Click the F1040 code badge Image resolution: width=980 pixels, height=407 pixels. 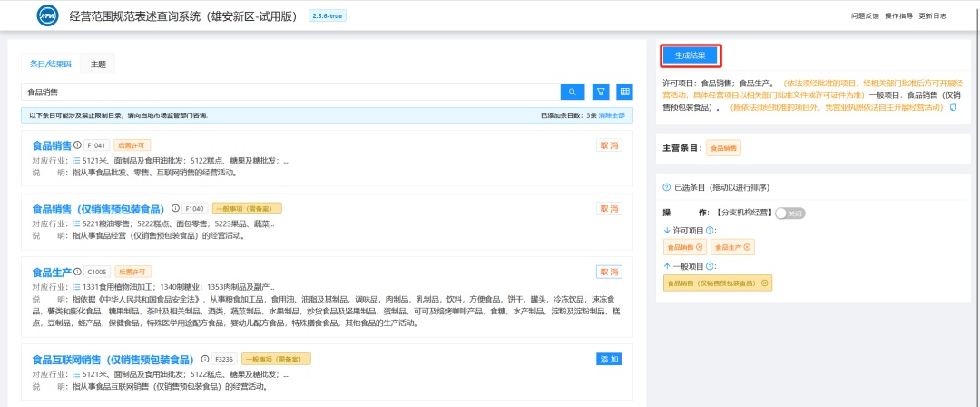(196, 209)
